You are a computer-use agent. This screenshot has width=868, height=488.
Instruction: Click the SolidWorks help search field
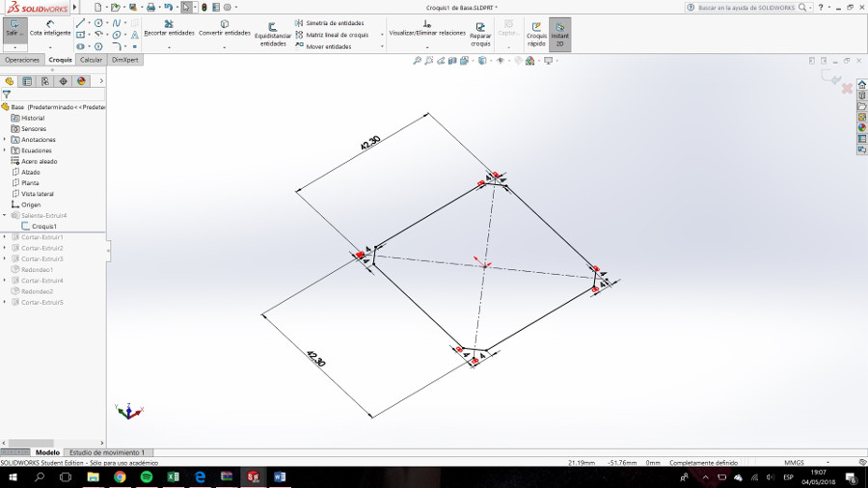click(x=746, y=8)
